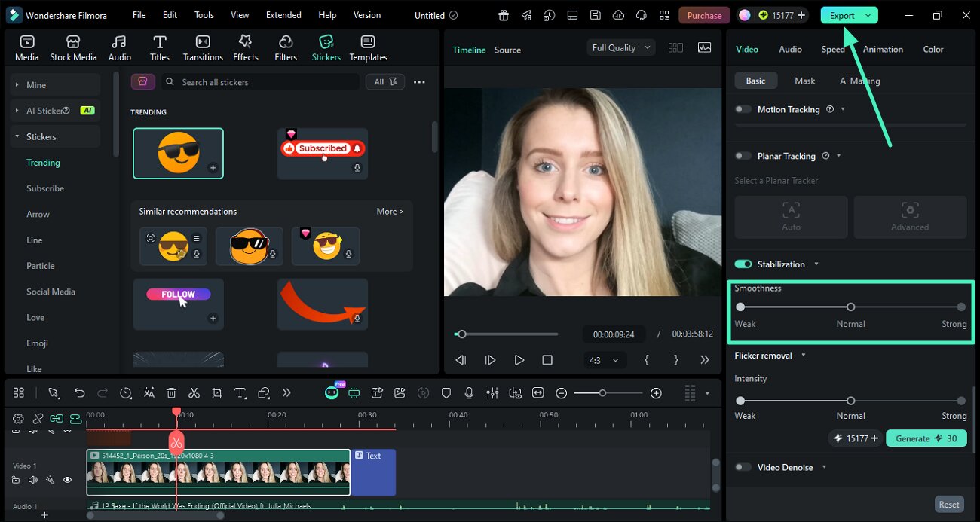Click the Normal point on Smoothness slider
The image size is (980, 522).
tap(850, 307)
